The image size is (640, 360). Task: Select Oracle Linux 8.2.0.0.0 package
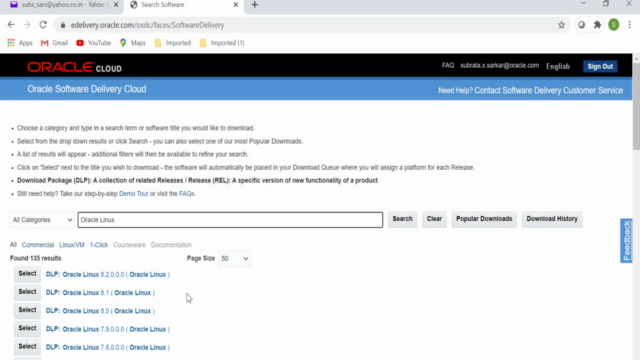tap(27, 274)
